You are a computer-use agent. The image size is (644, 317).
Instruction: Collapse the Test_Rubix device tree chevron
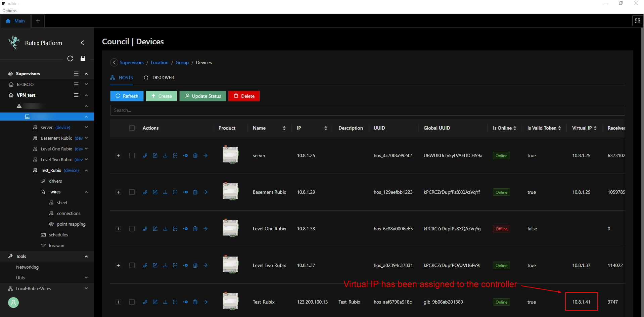pos(86,170)
